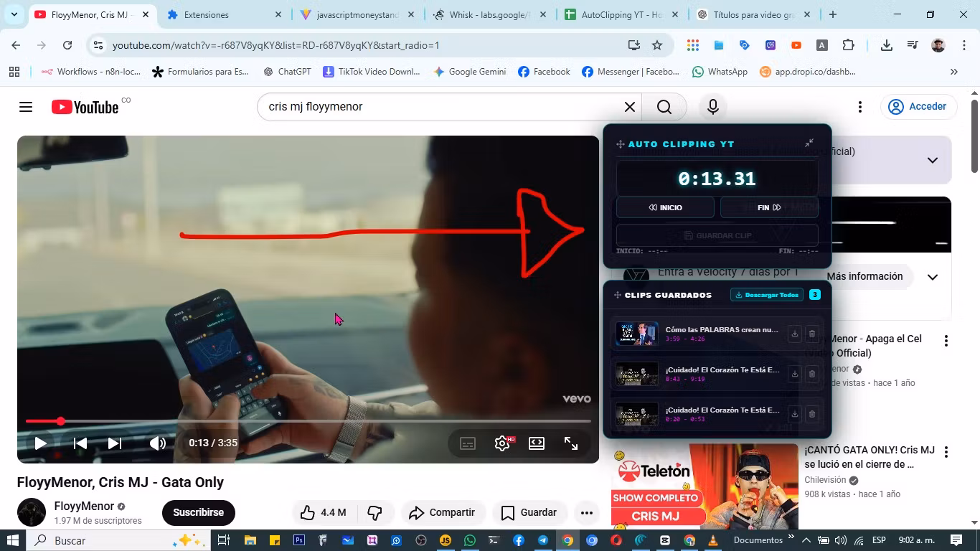Switch to the Títulos para video tab

(753, 14)
